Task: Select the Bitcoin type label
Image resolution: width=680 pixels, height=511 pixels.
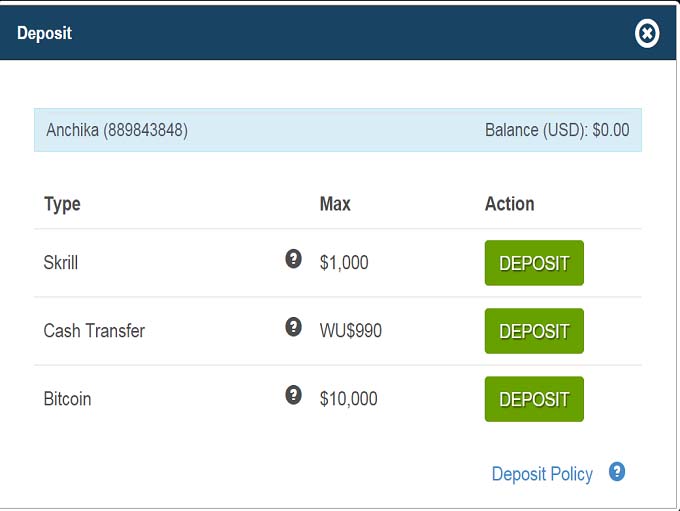Action: (67, 399)
